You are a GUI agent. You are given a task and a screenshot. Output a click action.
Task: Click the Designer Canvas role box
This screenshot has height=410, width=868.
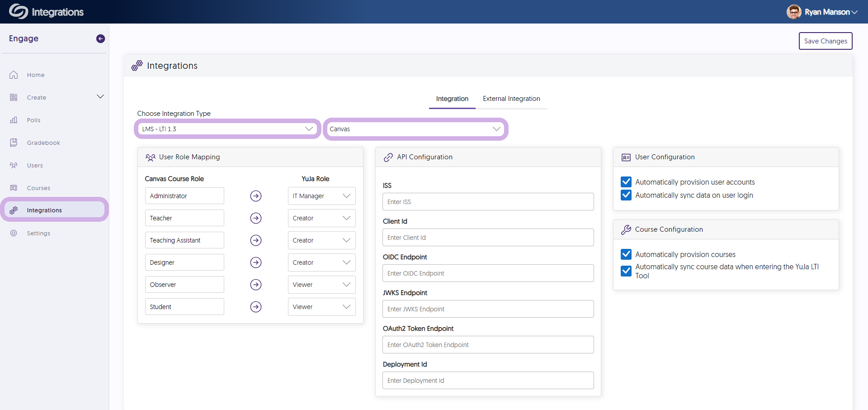(x=184, y=262)
